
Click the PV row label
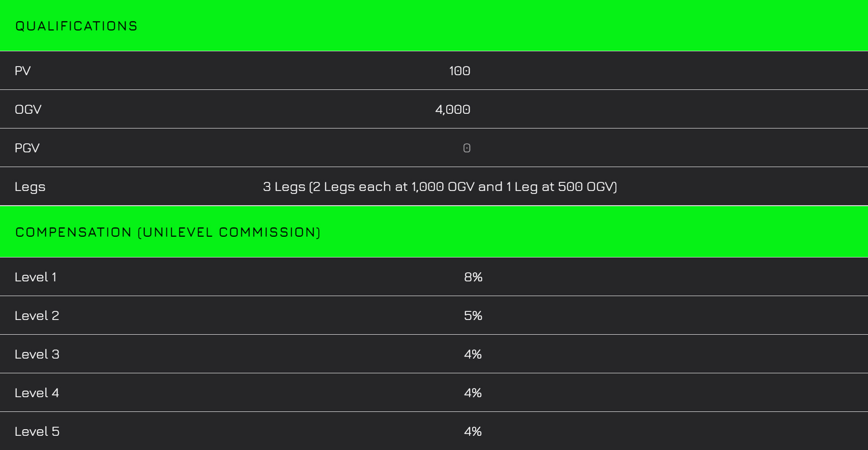[23, 71]
